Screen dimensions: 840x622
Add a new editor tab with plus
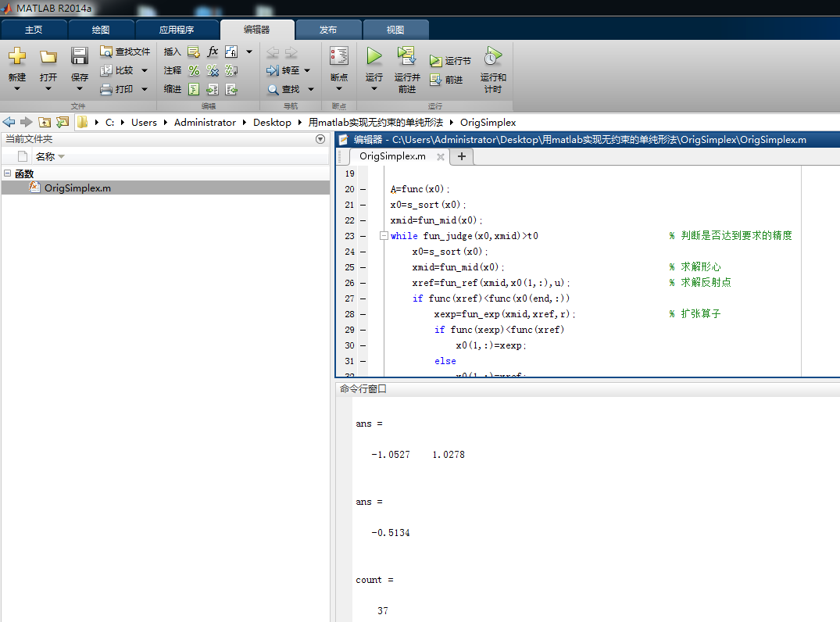[x=462, y=156]
